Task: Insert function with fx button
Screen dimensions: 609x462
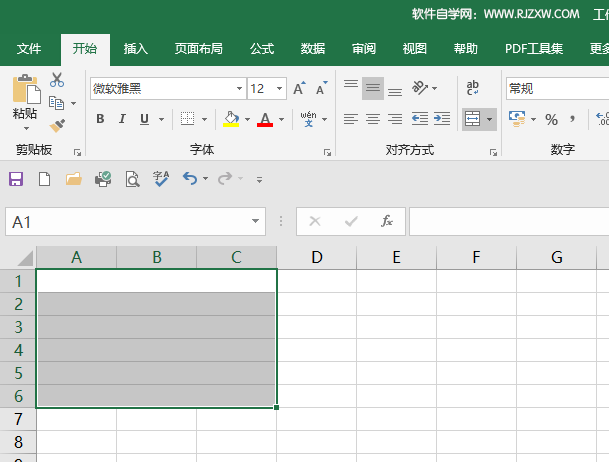Action: [x=386, y=221]
